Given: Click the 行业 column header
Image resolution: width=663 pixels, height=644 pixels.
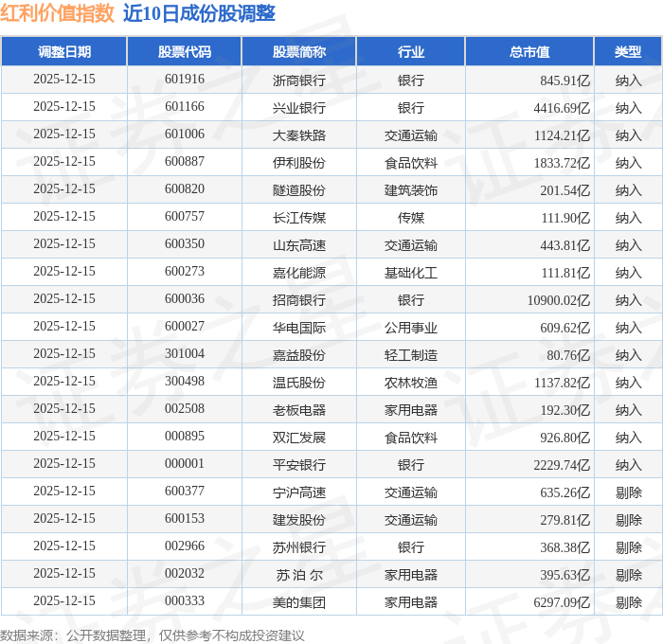Looking at the screenshot, I should point(410,51).
